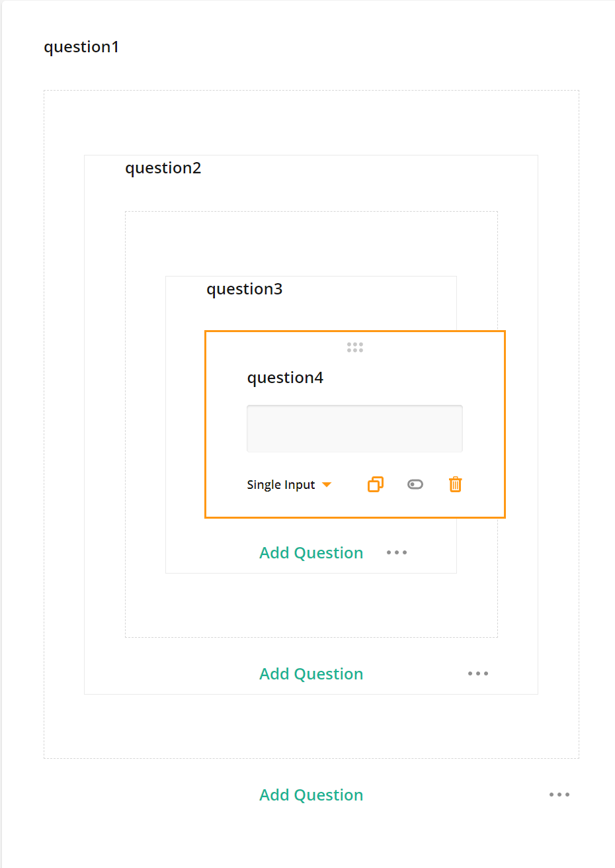Screen dimensions: 615x868
Task: Add a question inside the question3 panel
Action: pos(311,552)
